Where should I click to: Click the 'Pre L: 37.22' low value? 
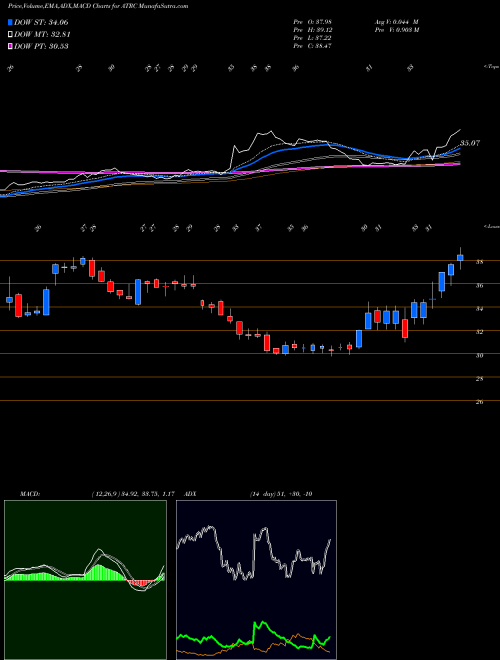pos(312,38)
